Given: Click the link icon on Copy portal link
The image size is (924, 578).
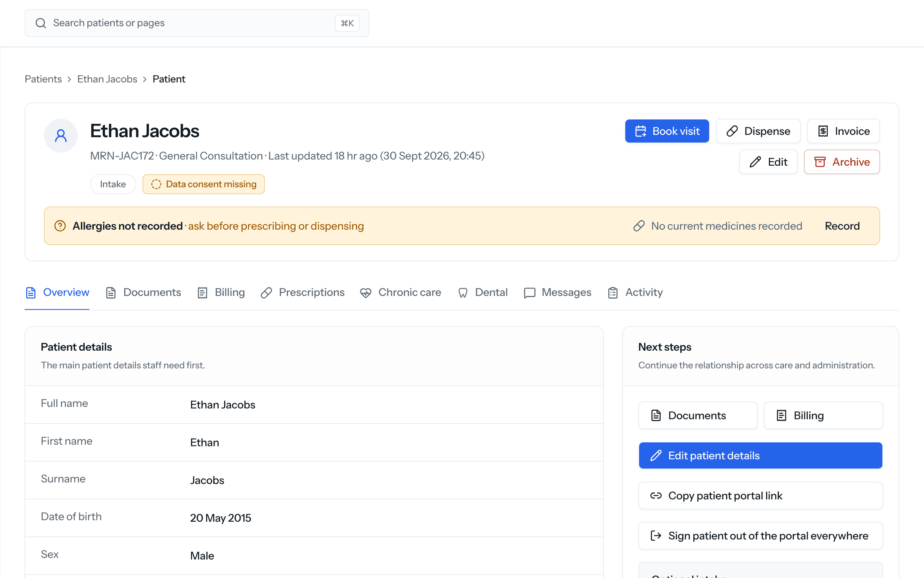Looking at the screenshot, I should coord(656,496).
